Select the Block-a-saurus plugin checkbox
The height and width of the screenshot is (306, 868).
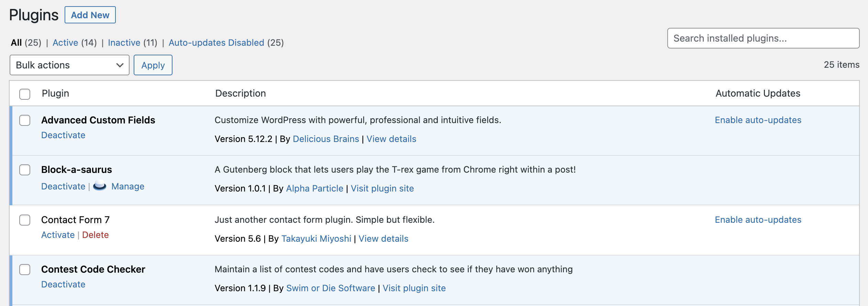(25, 170)
